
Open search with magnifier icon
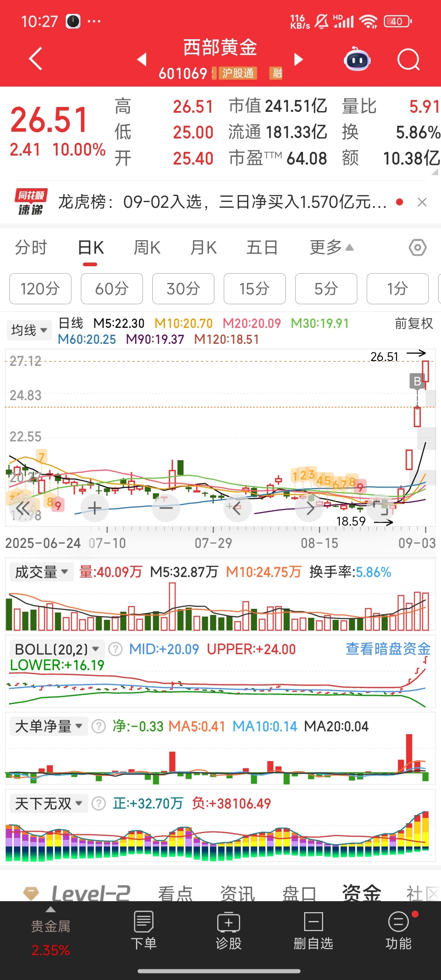pyautogui.click(x=408, y=60)
